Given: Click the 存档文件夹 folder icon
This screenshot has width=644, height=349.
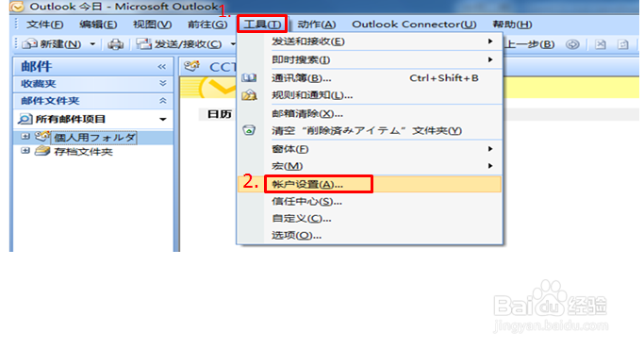Looking at the screenshot, I should point(42,151).
